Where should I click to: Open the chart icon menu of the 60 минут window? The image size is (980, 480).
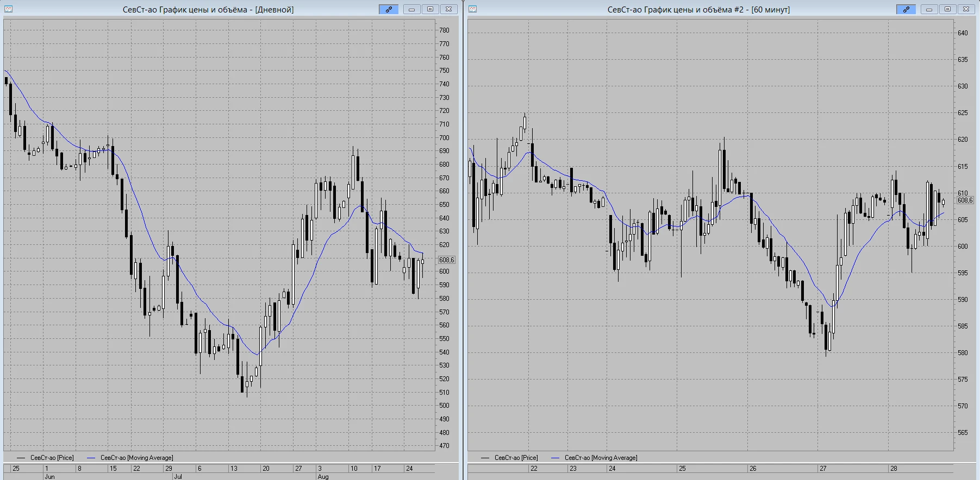[473, 9]
